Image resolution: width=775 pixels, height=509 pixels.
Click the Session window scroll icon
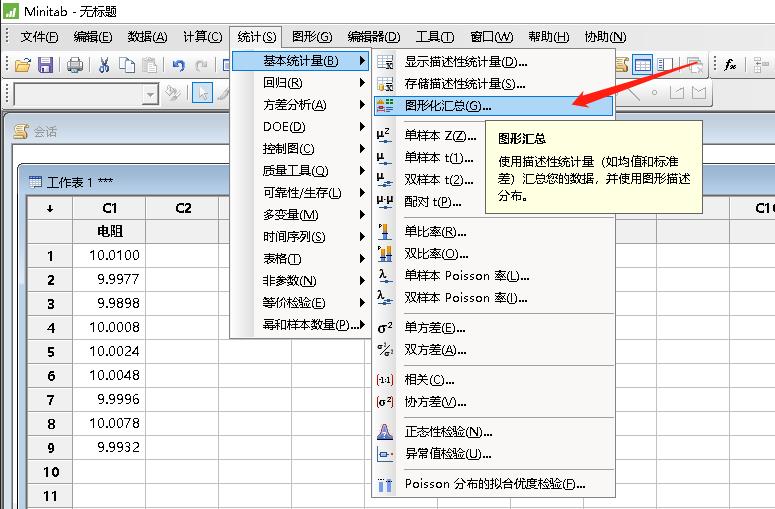pyautogui.click(x=21, y=131)
